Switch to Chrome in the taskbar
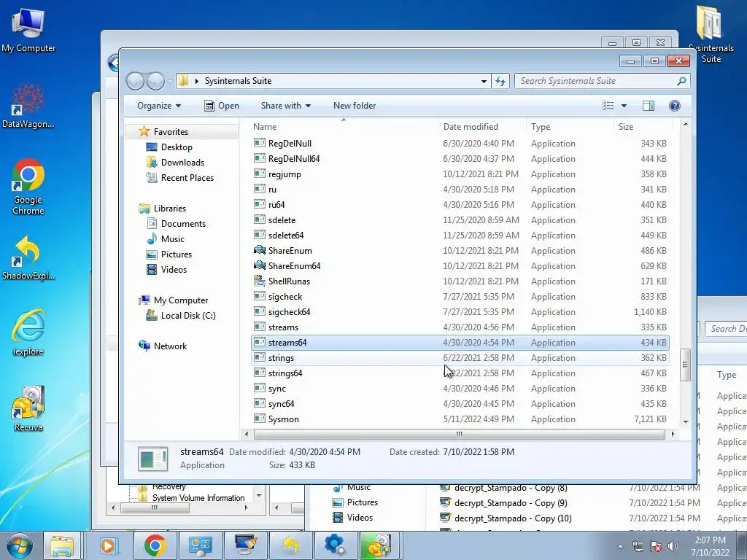The width and height of the screenshot is (747, 560). pos(155,545)
